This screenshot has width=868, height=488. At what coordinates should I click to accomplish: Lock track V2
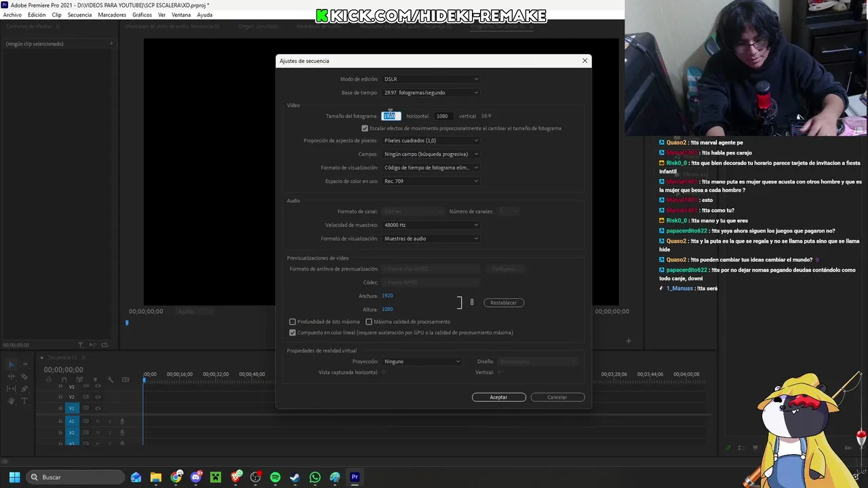click(60, 396)
